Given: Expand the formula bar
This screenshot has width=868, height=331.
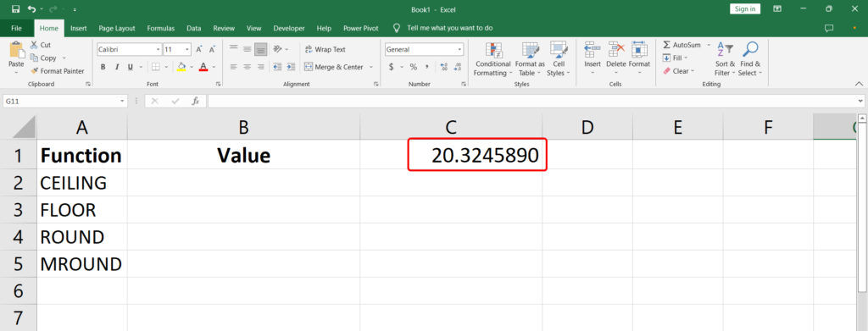Looking at the screenshot, I should pyautogui.click(x=860, y=101).
